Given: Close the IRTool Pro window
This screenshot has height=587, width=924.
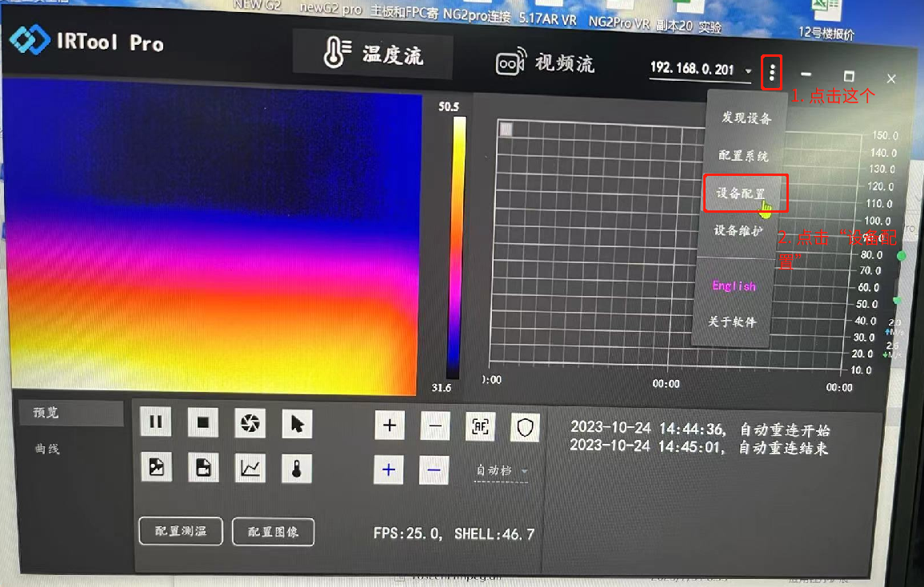Looking at the screenshot, I should coord(891,78).
